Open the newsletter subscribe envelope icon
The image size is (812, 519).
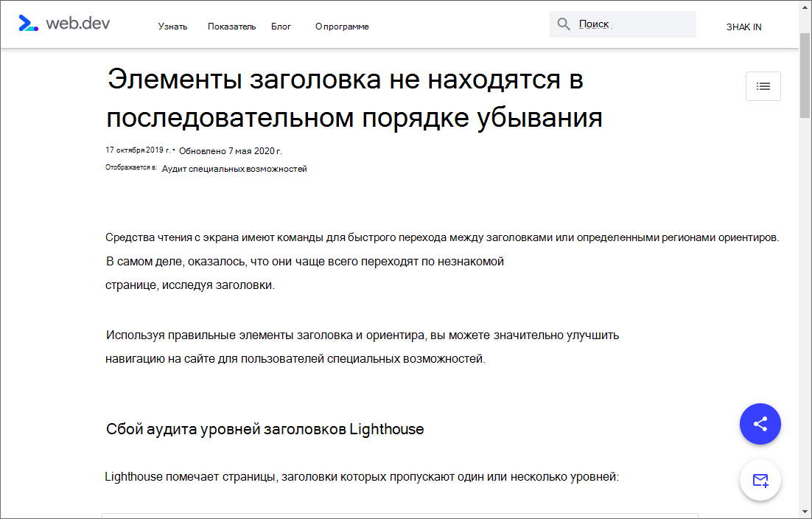tap(760, 480)
